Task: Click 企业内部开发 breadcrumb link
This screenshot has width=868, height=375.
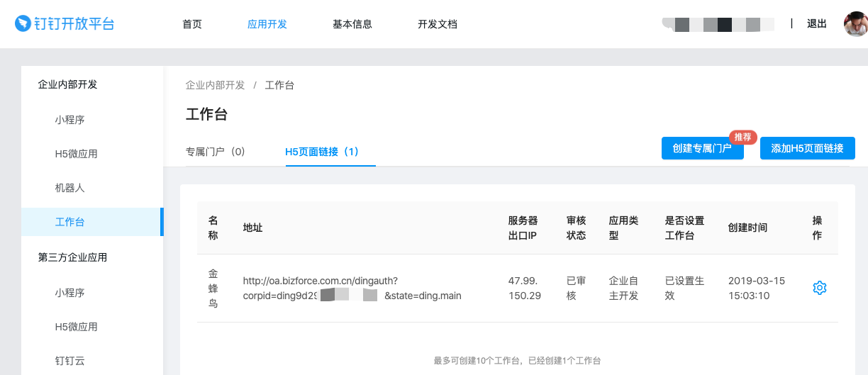Action: coord(215,85)
